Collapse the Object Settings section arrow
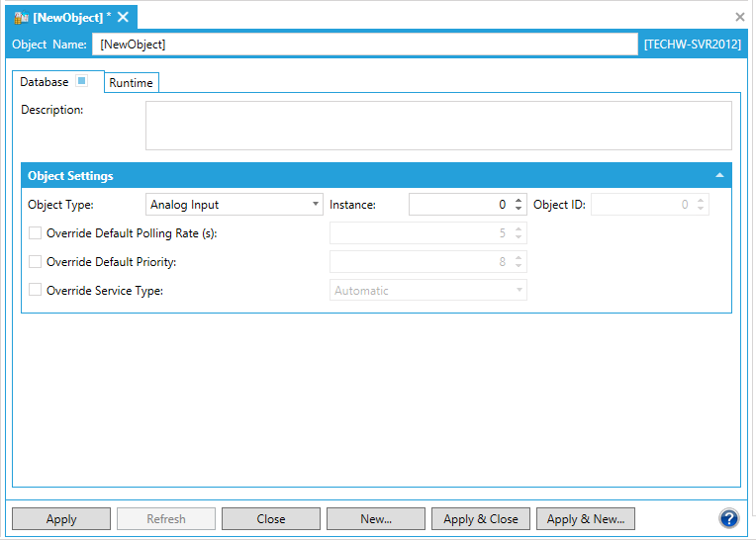Viewport: 756px width, 540px height. 719,176
